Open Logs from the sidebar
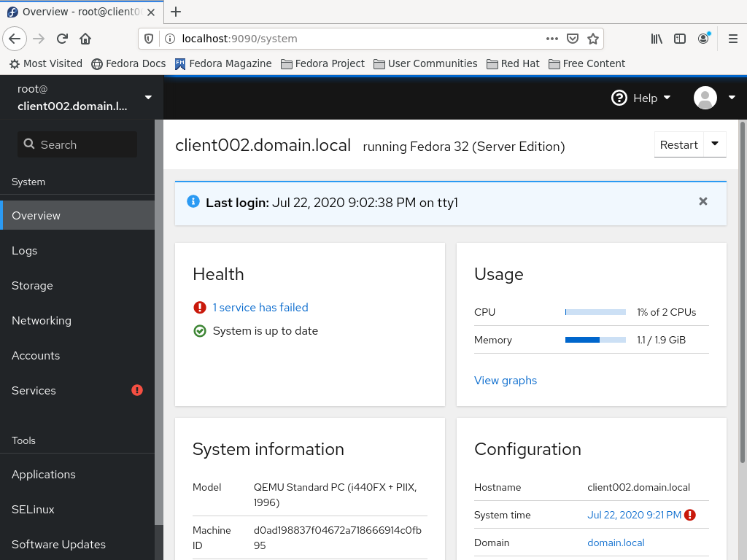The image size is (747, 560). [x=77, y=251]
